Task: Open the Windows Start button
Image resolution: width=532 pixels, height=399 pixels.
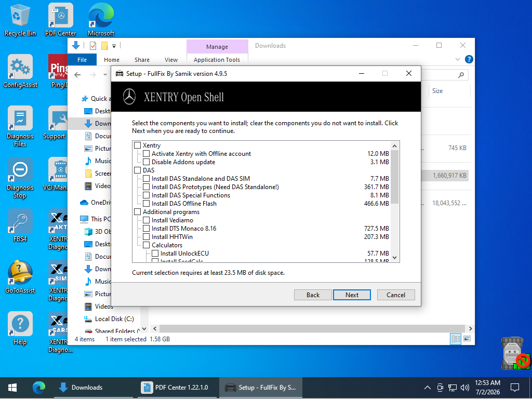Action: tap(12, 388)
